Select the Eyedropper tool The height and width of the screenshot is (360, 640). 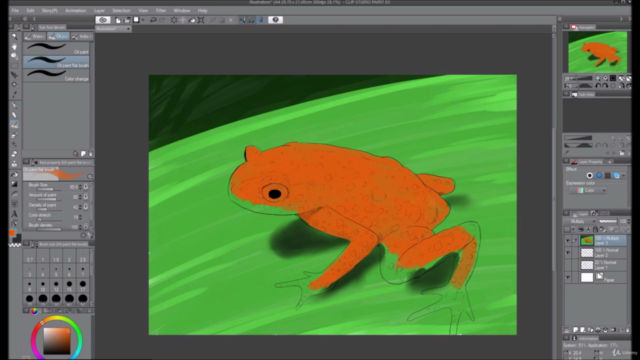(14, 94)
